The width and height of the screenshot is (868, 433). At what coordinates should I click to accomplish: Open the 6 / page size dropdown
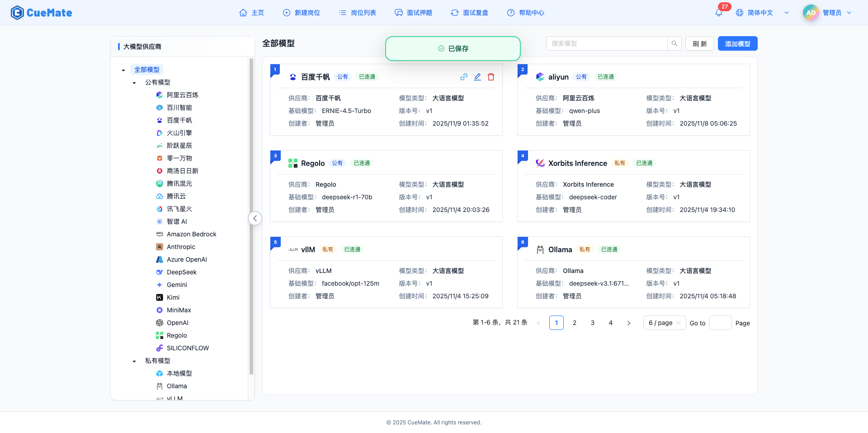pos(664,323)
